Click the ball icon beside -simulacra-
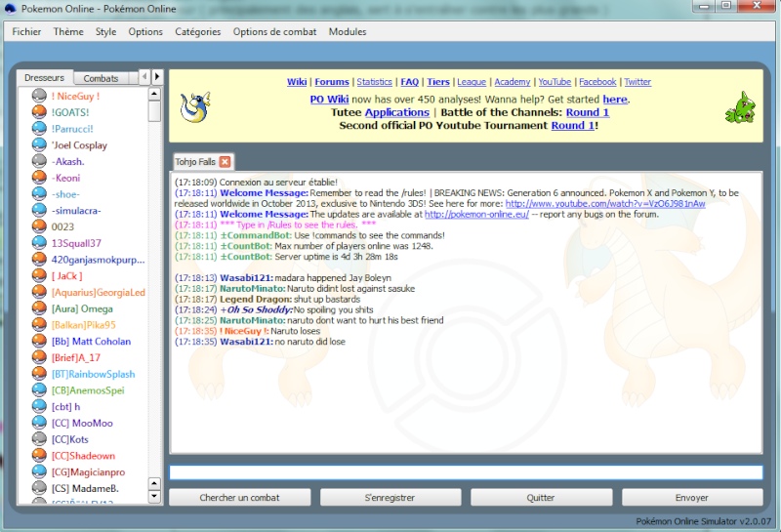 tap(39, 210)
